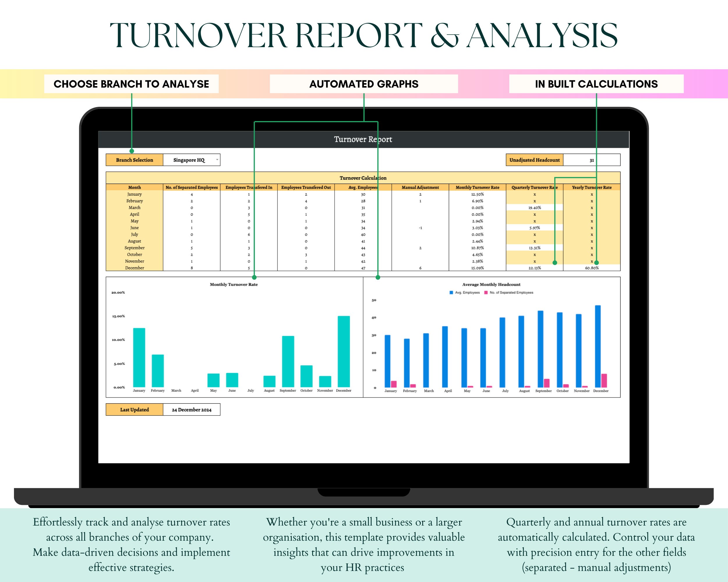Click the Last Updated date field

(x=192, y=410)
